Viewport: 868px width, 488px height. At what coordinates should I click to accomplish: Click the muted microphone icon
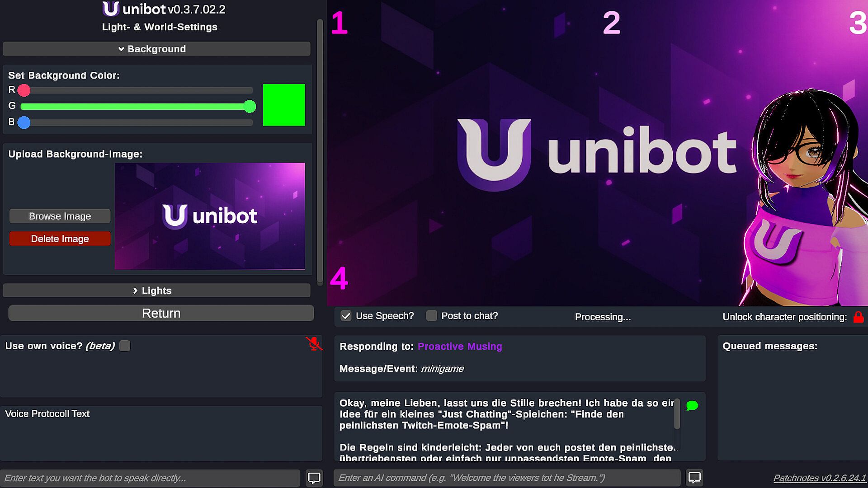point(314,344)
